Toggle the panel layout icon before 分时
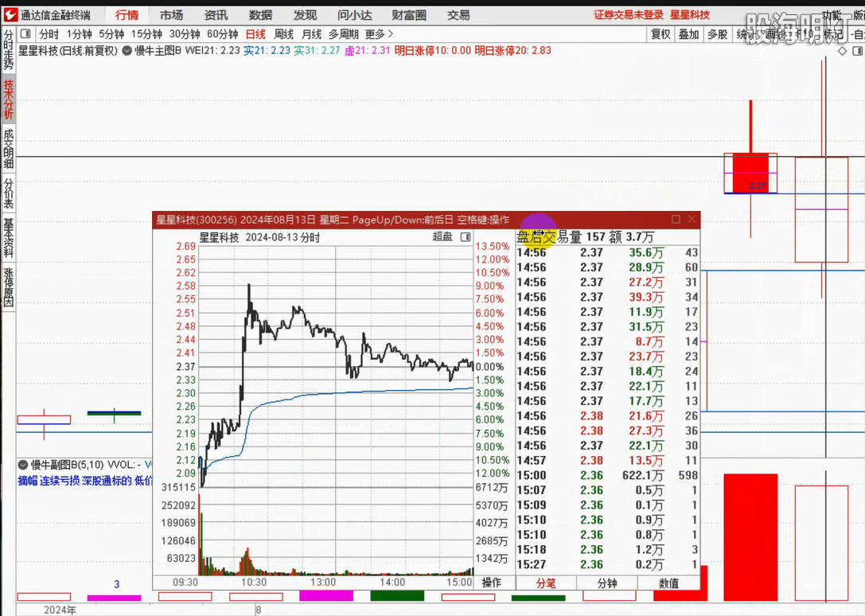The height and width of the screenshot is (616, 865). click(25, 34)
